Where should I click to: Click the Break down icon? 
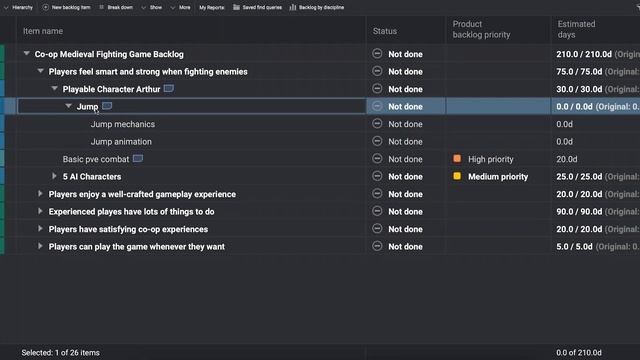[x=102, y=7]
